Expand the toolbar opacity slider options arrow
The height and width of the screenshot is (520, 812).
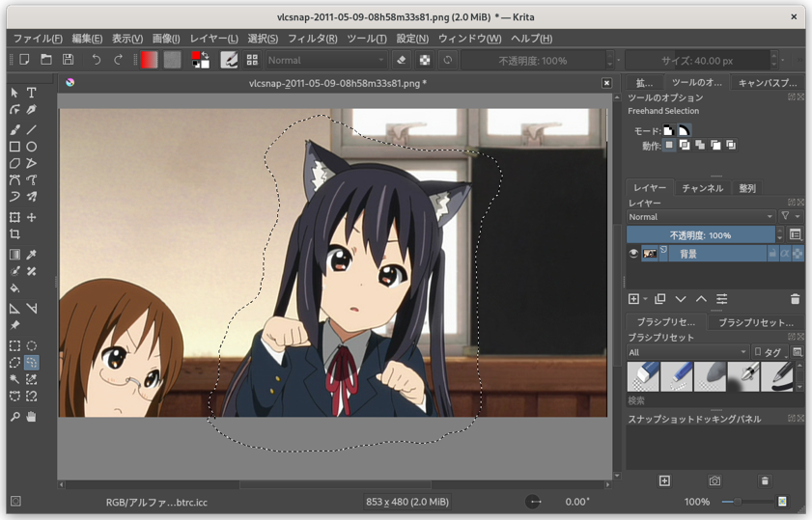pyautogui.click(x=618, y=60)
